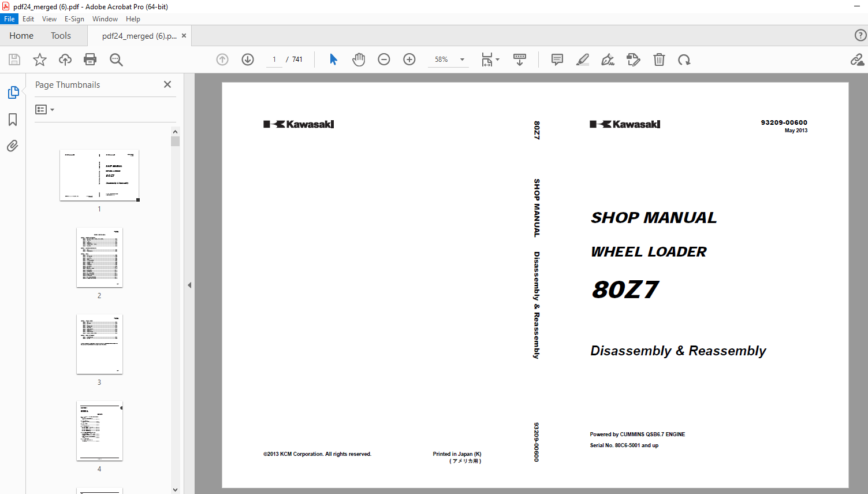Open the E-Sign menu
868x494 pixels.
tap(74, 18)
